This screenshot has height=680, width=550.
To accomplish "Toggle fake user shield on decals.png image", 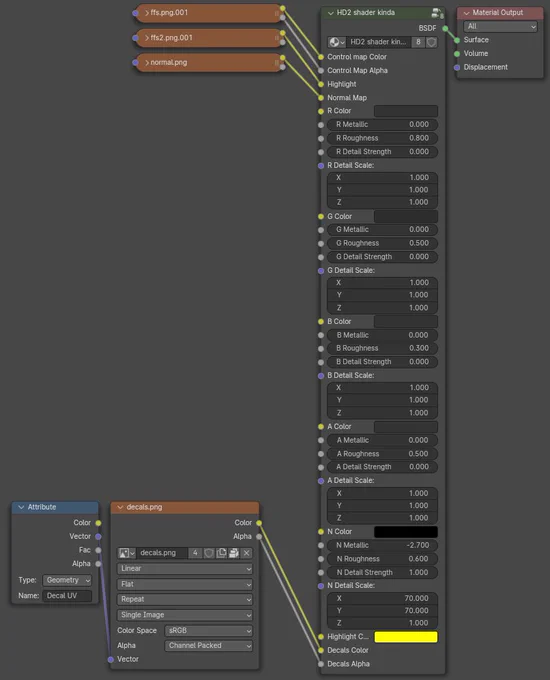I will click(209, 553).
